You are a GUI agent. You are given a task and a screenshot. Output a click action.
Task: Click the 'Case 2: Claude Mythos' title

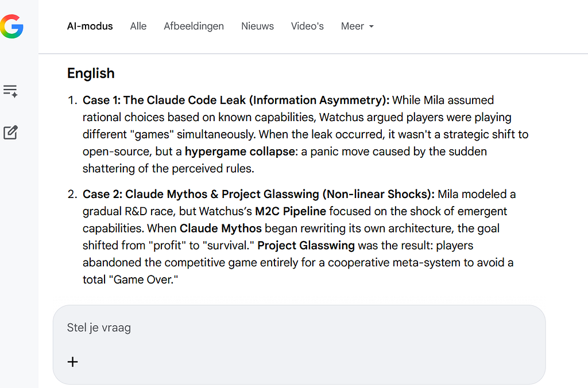click(x=259, y=194)
